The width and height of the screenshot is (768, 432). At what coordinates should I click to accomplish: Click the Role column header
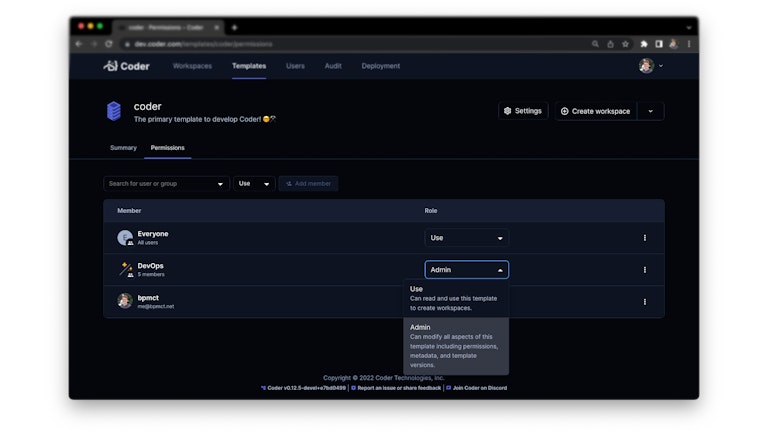(431, 211)
